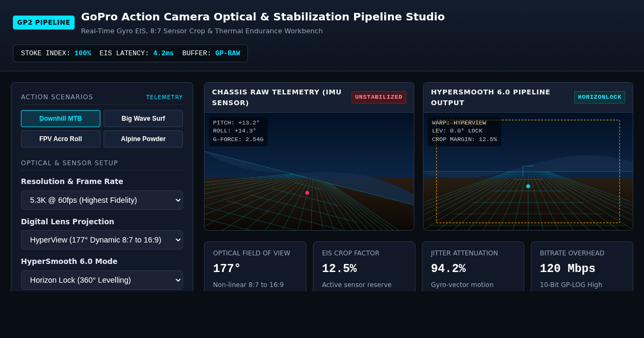Open the Digital Lens Projection dropdown
644x338 pixels.
click(x=102, y=240)
